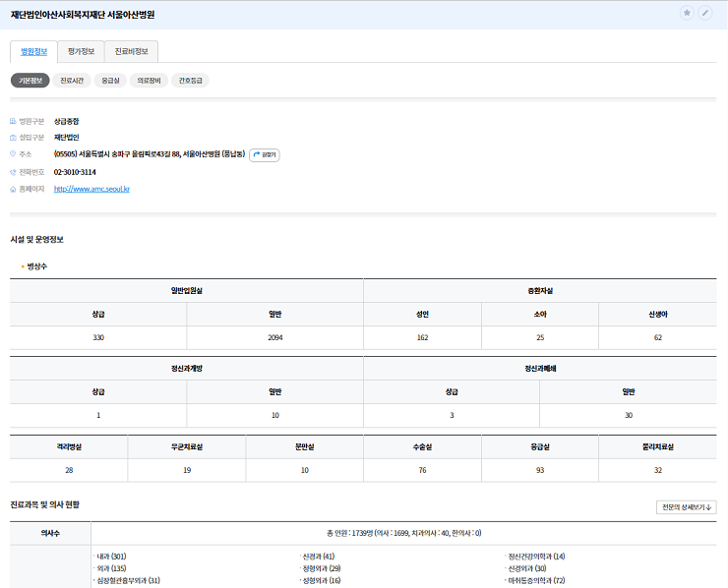Click the value 162 under 성인
Image resolution: width=728 pixels, height=588 pixels.
click(422, 337)
